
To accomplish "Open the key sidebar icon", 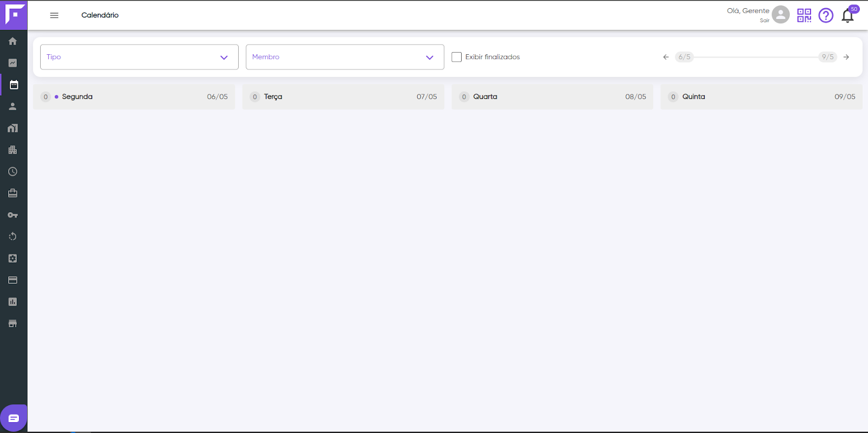I will (x=13, y=215).
